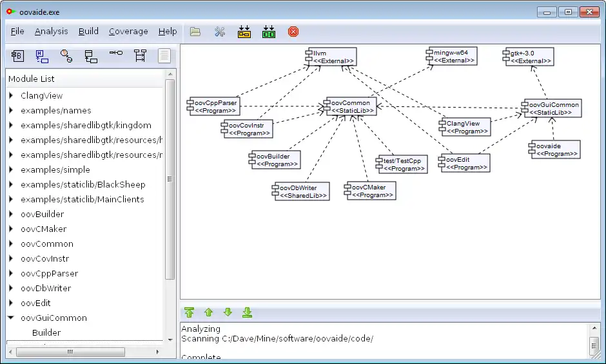Expand the ClangView module
The image size is (606, 364).
pos(11,95)
